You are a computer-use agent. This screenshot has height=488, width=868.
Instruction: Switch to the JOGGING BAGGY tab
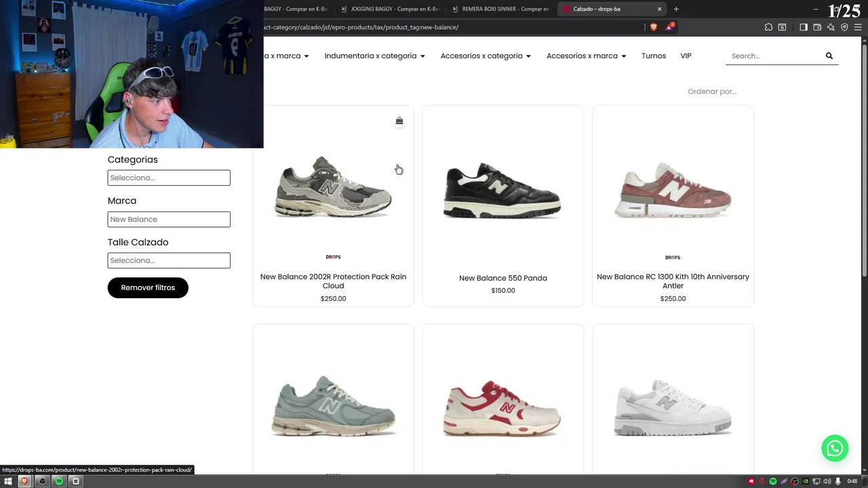[391, 9]
